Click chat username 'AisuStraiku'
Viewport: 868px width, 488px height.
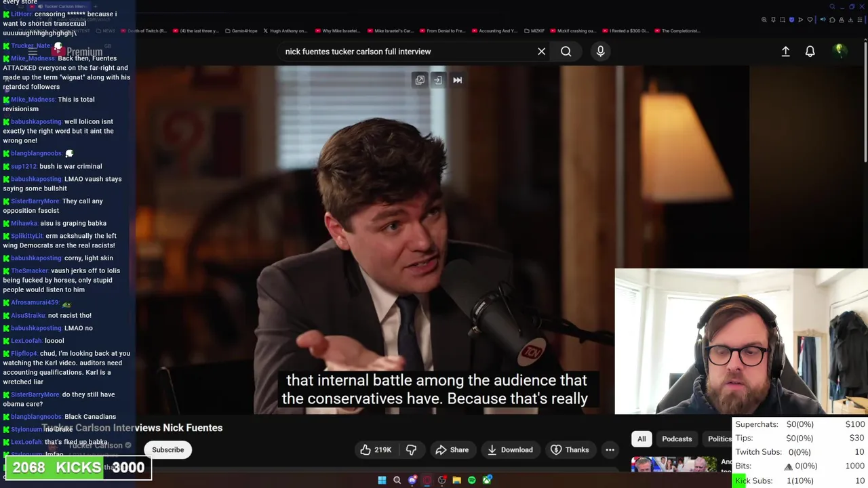click(28, 315)
